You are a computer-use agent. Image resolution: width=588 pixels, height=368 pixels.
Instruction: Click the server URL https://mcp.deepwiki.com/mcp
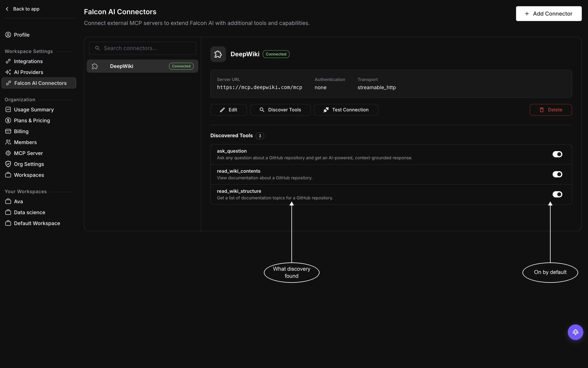(x=260, y=87)
